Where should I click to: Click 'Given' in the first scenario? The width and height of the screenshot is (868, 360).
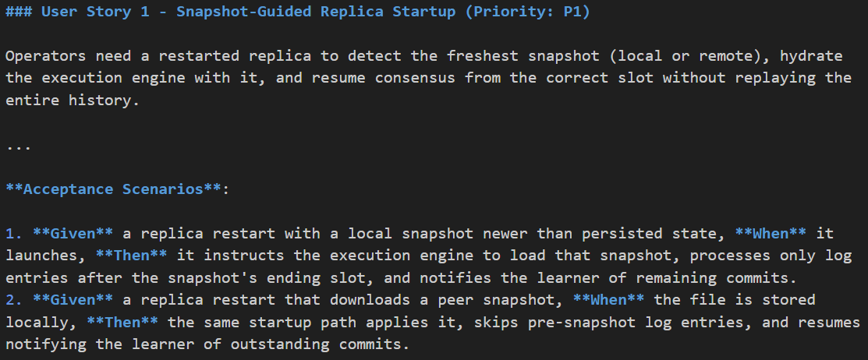pos(71,234)
